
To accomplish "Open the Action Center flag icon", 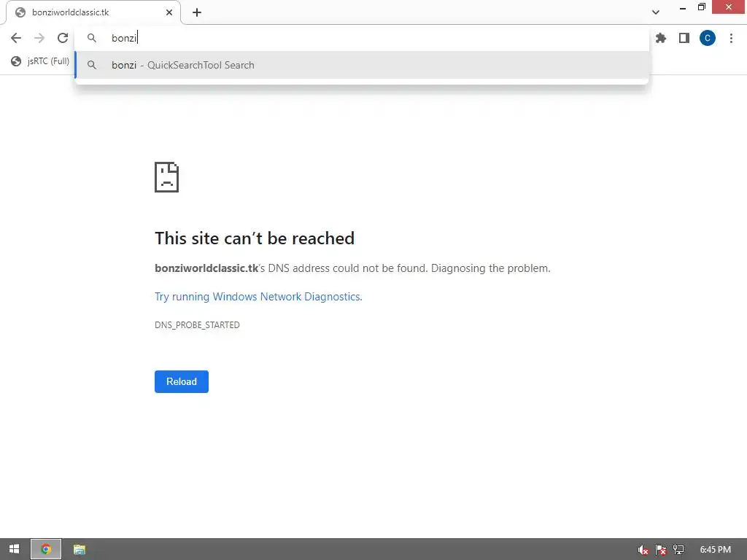I will coord(660,550).
